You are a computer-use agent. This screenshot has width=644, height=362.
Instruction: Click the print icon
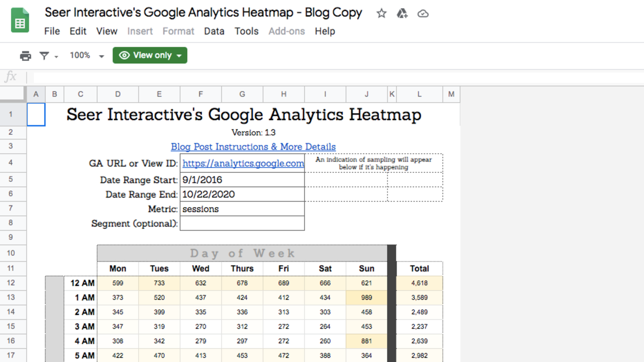click(25, 56)
